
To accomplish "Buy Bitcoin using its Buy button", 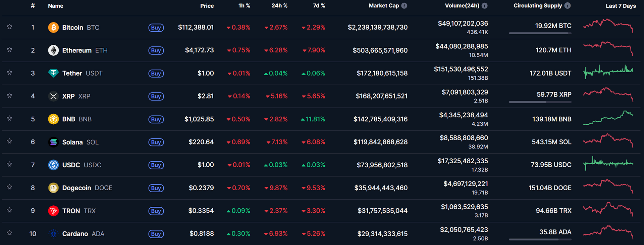I will (156, 28).
